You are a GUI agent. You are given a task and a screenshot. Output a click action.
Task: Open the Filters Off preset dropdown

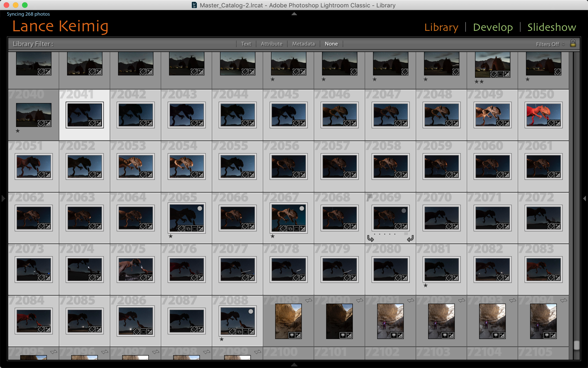click(550, 44)
